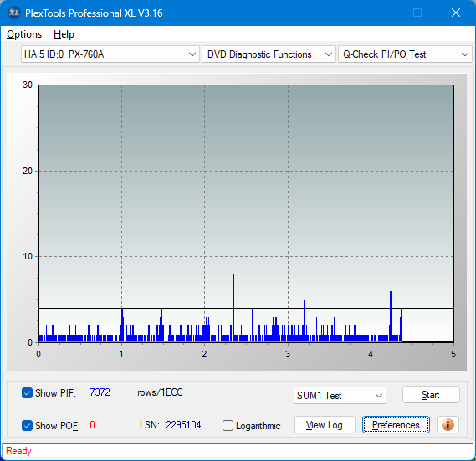476x461 pixels.
Task: Click the LSN value 2295104
Action: click(183, 425)
